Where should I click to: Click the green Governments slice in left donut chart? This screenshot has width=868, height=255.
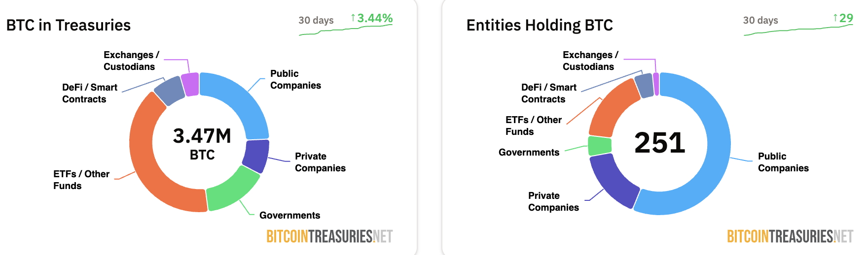pos(232,191)
